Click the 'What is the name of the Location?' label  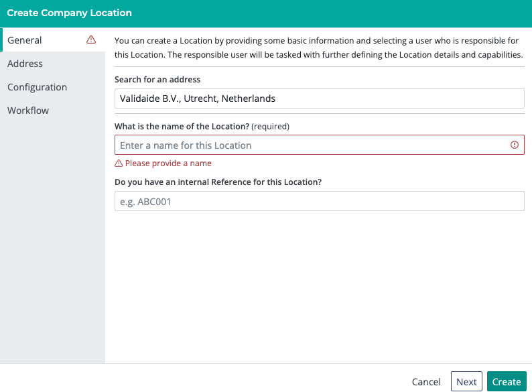click(182, 126)
